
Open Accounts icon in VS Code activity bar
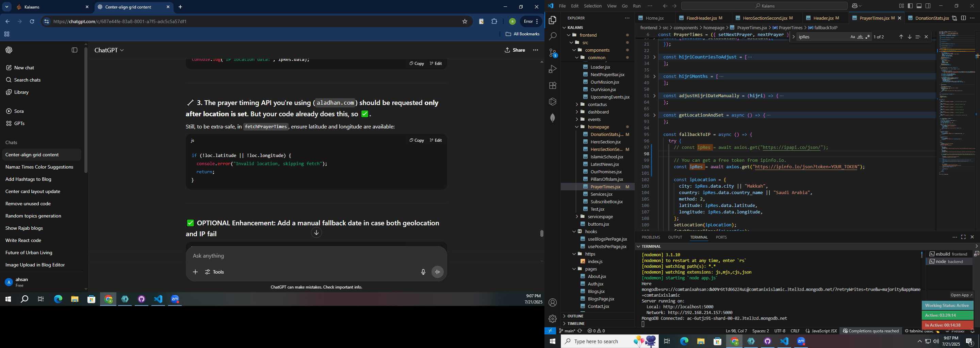[553, 302]
